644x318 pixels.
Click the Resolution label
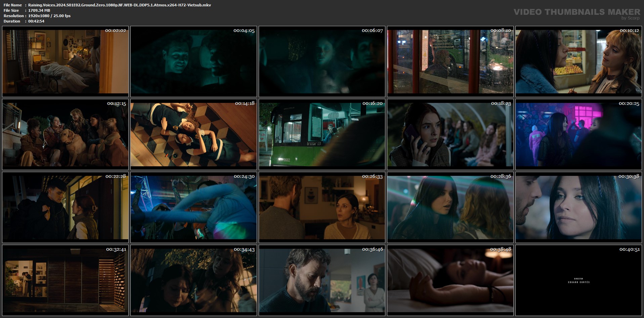pyautogui.click(x=14, y=16)
